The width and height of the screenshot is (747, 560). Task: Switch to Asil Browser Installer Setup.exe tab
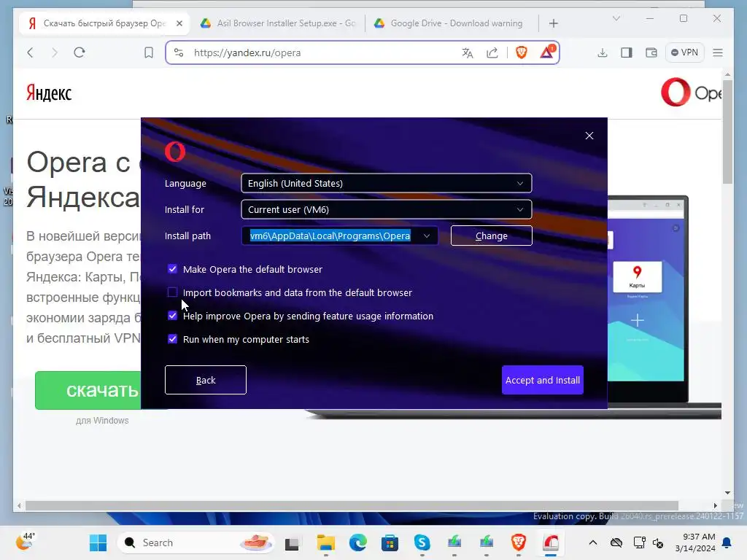(277, 23)
